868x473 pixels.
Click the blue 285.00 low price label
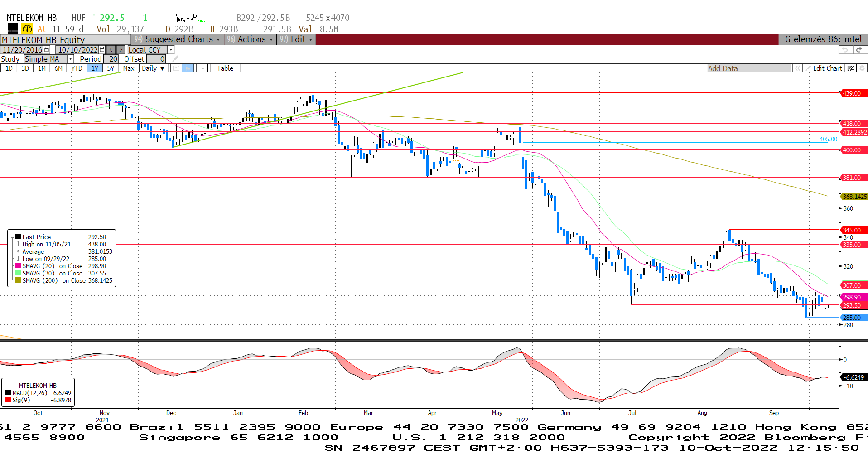tap(854, 318)
